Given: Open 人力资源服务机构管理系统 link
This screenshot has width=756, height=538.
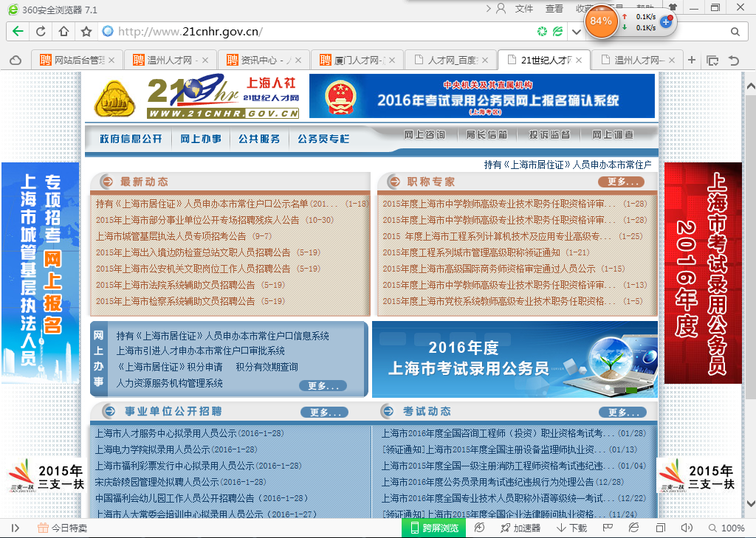Looking at the screenshot, I should 169,383.
